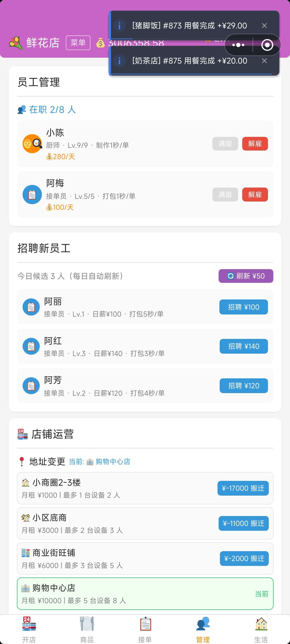
Task: Select the current 购物中心店 location card
Action: point(145,594)
